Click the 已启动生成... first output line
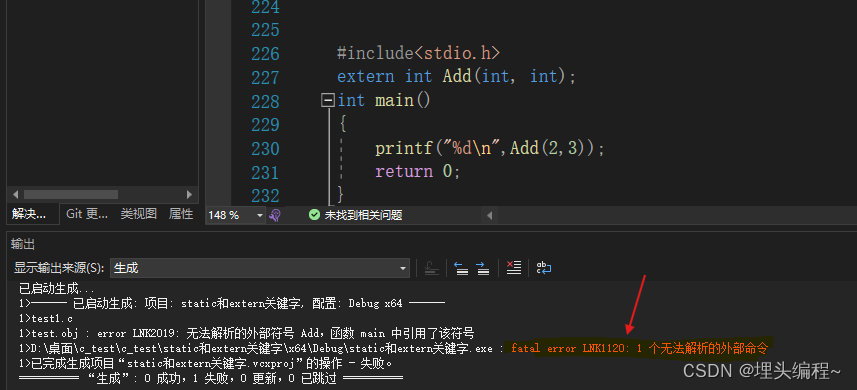The width and height of the screenshot is (857, 390). (x=56, y=289)
